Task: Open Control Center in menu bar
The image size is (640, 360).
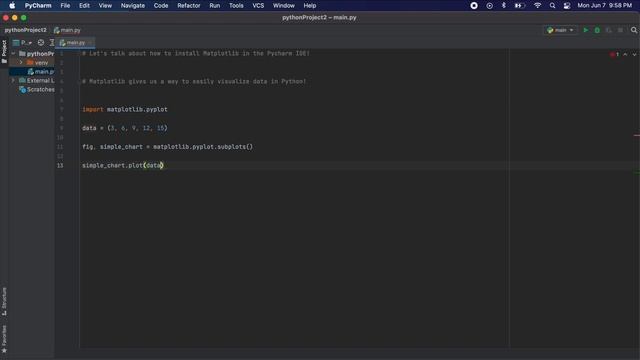Action: (x=567, y=6)
